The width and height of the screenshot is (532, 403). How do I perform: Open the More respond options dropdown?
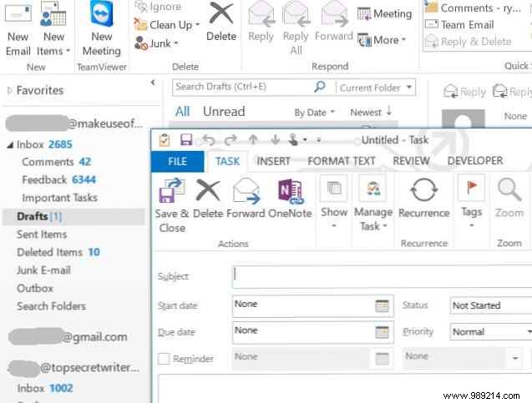(x=382, y=40)
